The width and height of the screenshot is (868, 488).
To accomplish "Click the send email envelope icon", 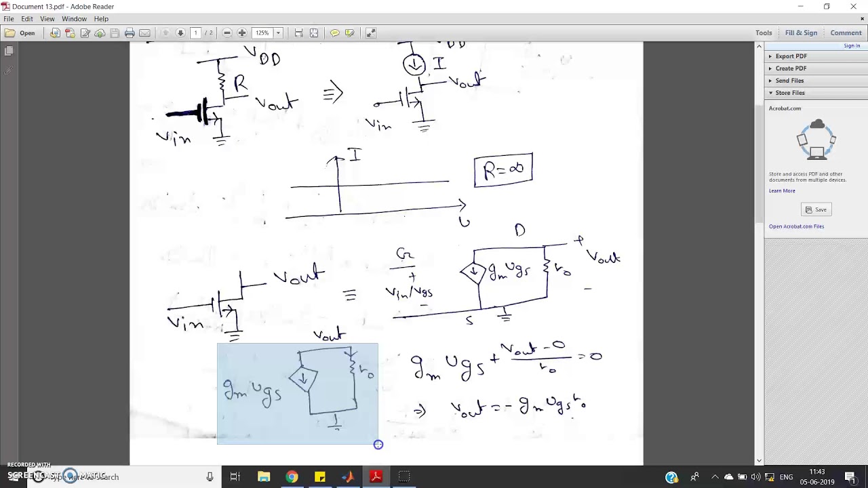I will pyautogui.click(x=144, y=33).
